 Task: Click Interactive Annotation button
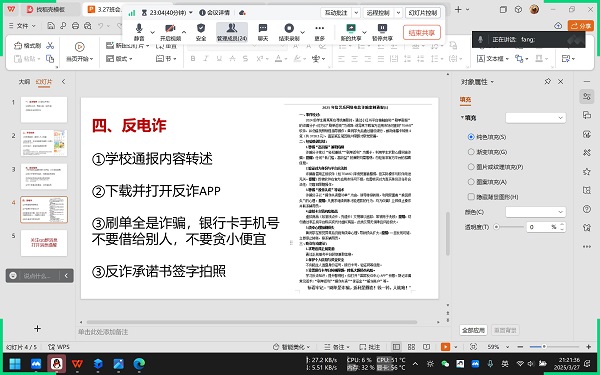pos(336,13)
